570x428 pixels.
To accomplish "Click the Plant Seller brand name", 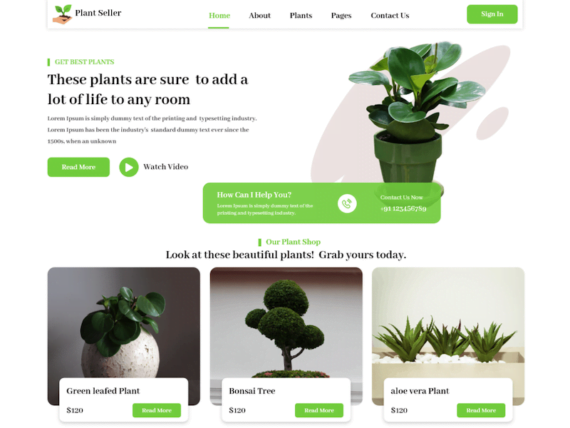I will click(98, 13).
